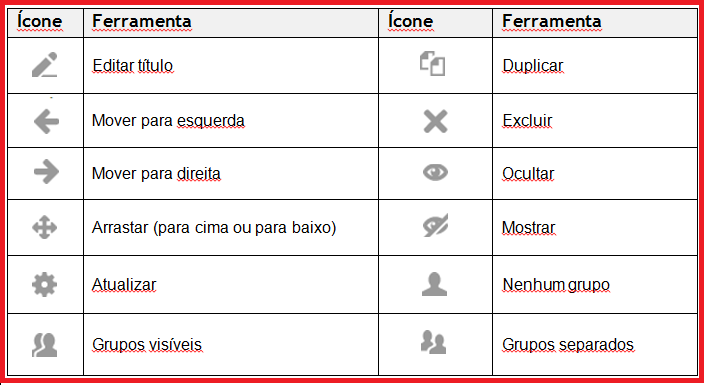Select the four-way Arrastar move icon
The width and height of the screenshot is (705, 385).
point(45,227)
